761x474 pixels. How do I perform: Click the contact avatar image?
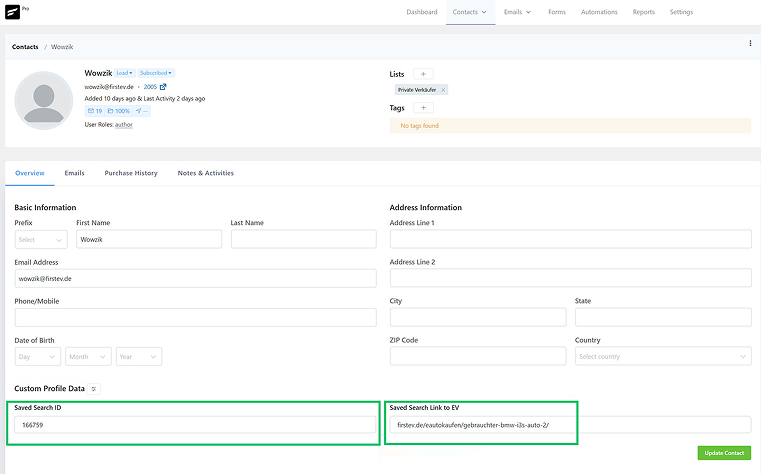point(44,100)
